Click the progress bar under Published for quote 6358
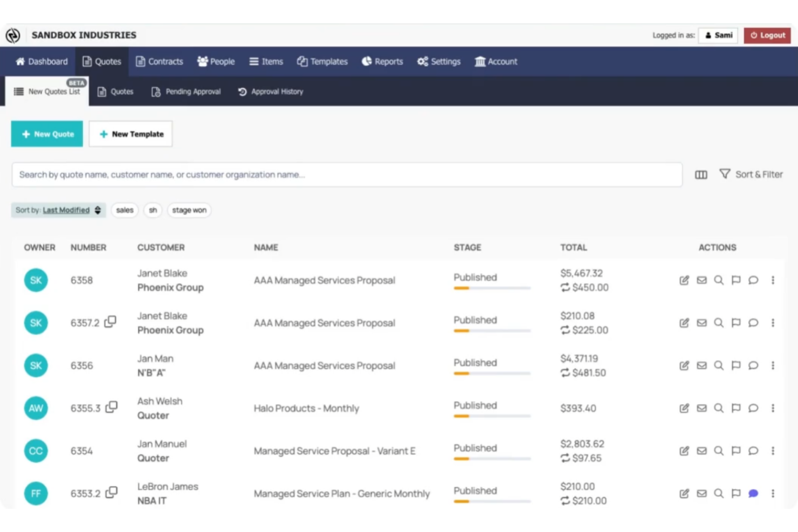This screenshot has height=532, width=798. point(492,288)
